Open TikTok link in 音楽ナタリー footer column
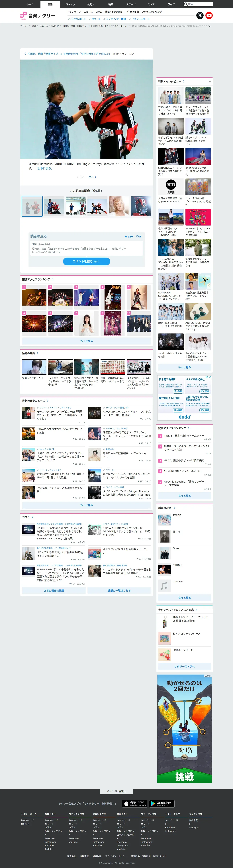The image size is (233, 868). tap(48, 849)
